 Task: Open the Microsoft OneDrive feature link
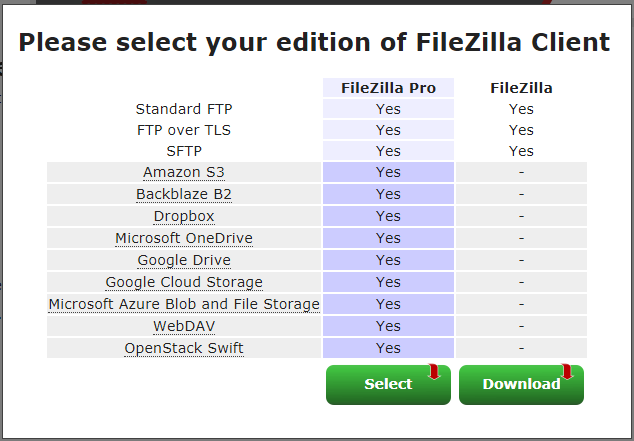(184, 238)
